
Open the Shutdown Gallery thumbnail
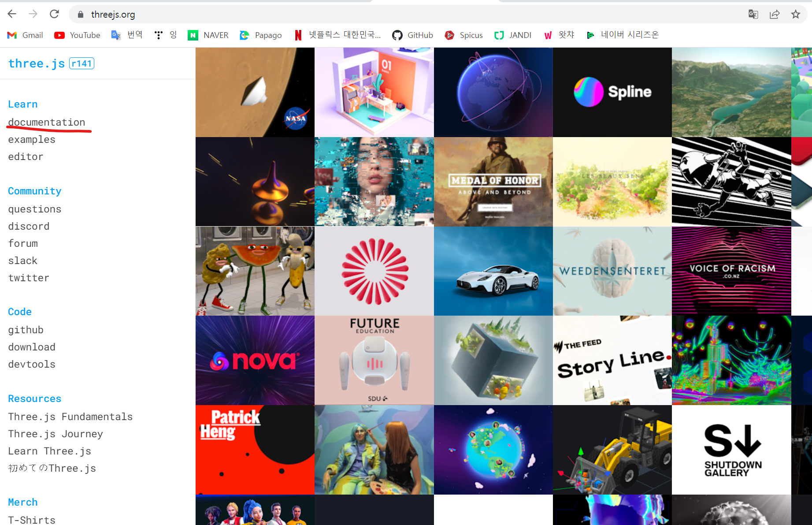pos(731,450)
